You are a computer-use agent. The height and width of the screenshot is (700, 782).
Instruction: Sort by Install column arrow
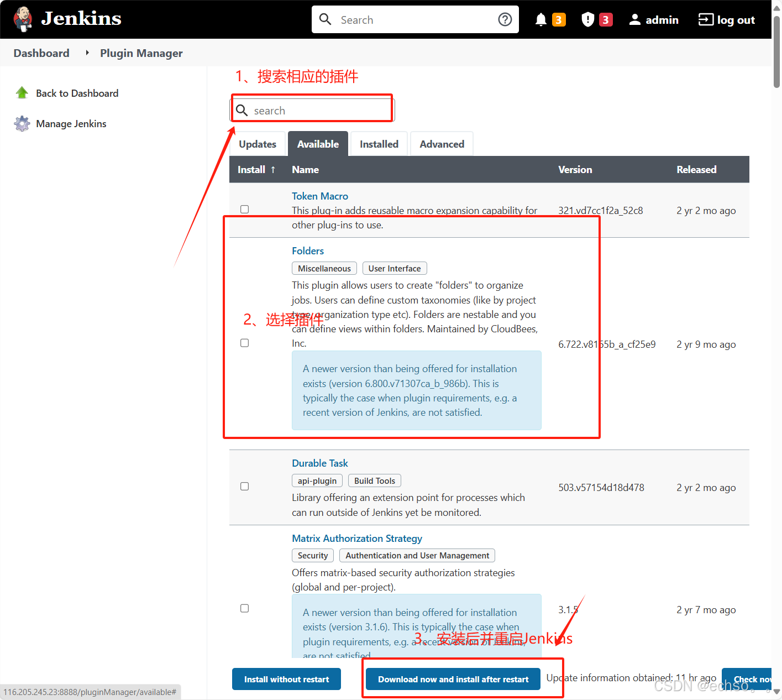pos(272,170)
